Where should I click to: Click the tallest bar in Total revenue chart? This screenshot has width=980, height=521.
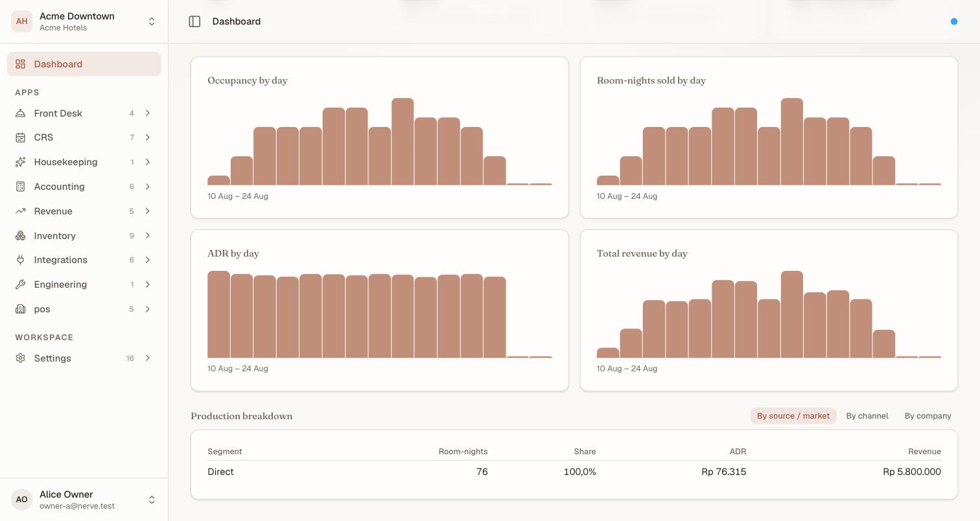792,314
